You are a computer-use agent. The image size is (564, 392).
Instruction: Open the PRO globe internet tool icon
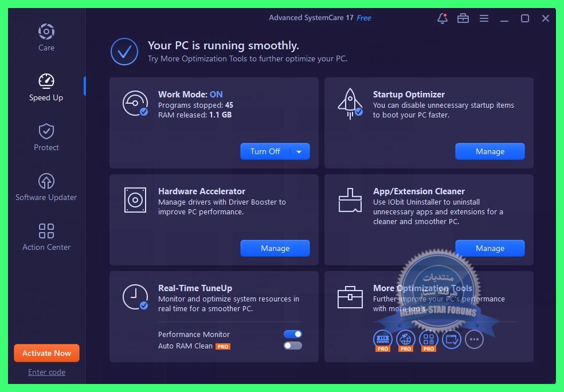(405, 340)
